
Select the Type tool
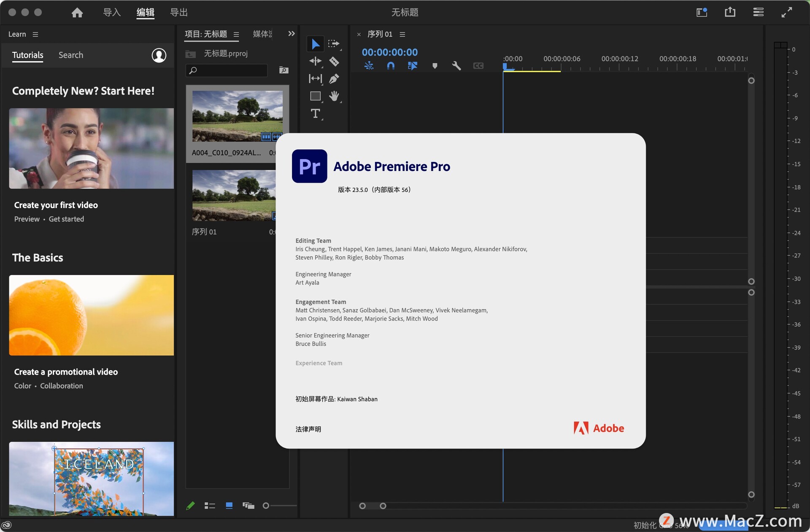pyautogui.click(x=315, y=113)
